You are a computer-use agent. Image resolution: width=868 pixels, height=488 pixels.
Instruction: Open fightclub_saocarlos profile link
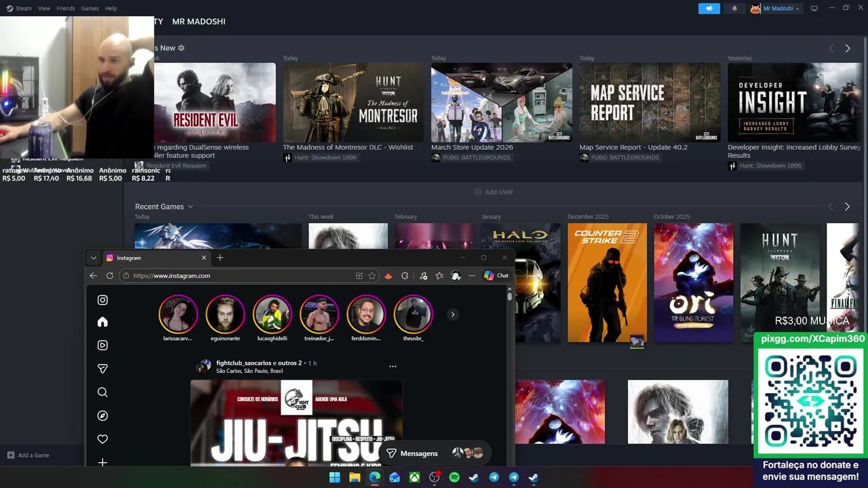click(x=243, y=363)
